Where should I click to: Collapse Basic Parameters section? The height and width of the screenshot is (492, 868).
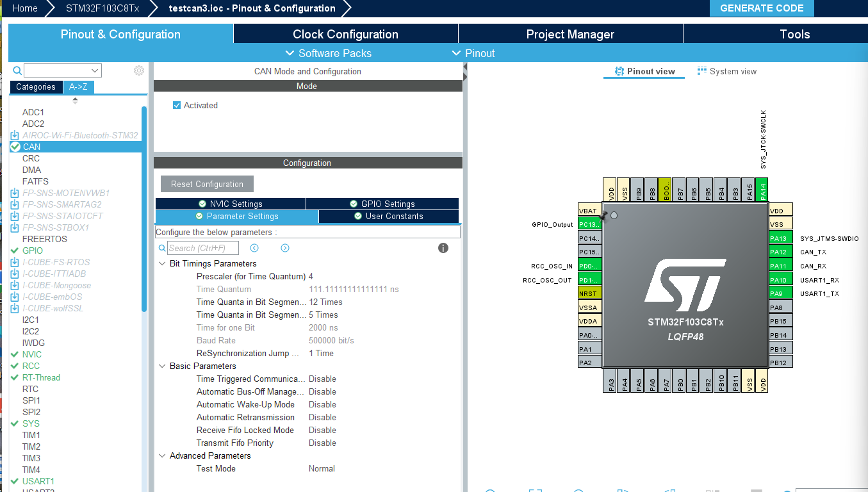[162, 366]
